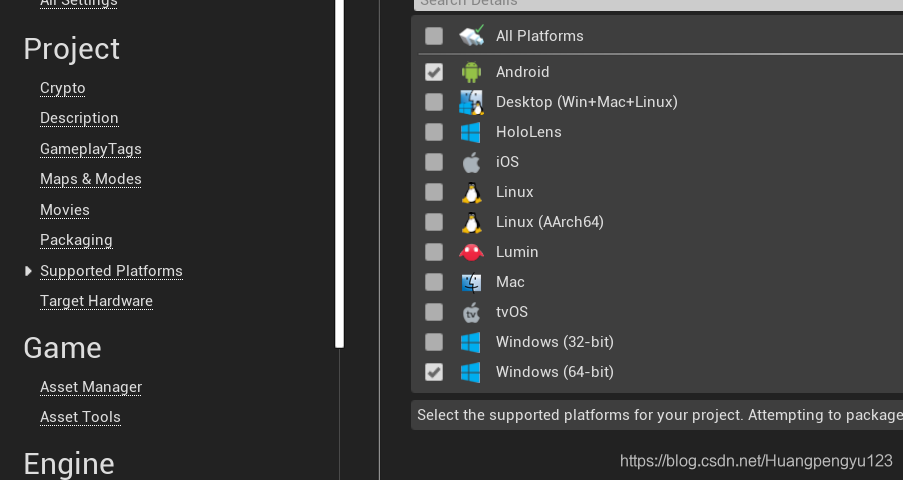Click the iOS apple icon
Screen dimensions: 903x480
471,162
